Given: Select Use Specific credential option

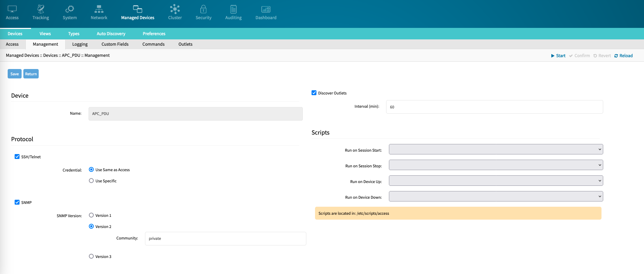Looking at the screenshot, I should click(x=91, y=181).
